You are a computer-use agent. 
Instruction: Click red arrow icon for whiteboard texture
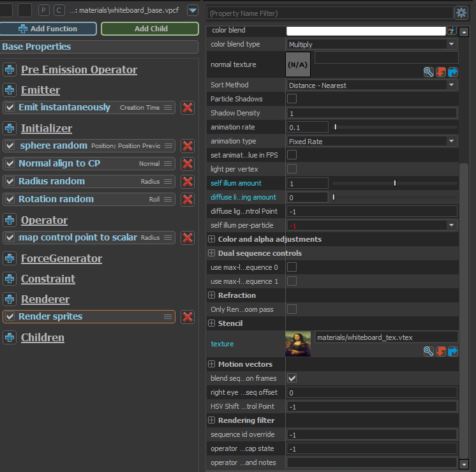(440, 351)
